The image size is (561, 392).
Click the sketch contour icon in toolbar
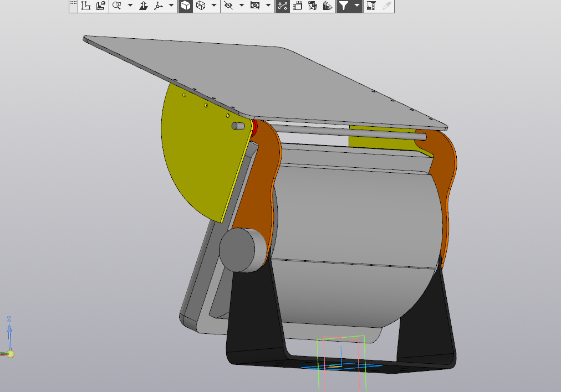coord(86,6)
